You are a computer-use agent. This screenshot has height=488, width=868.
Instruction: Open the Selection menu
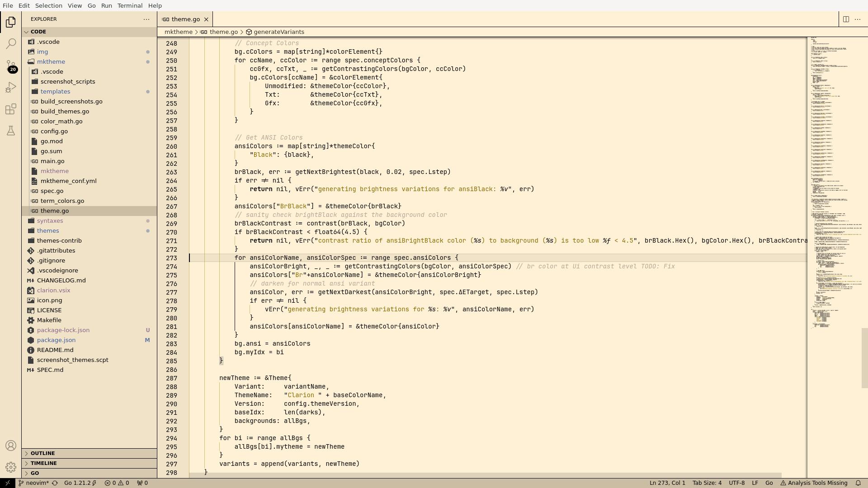pyautogui.click(x=48, y=5)
